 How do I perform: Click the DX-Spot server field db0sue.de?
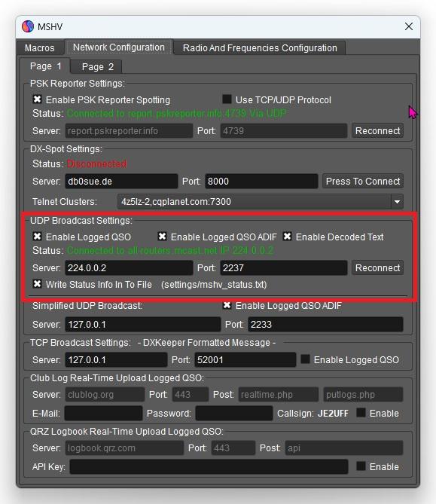121,182
